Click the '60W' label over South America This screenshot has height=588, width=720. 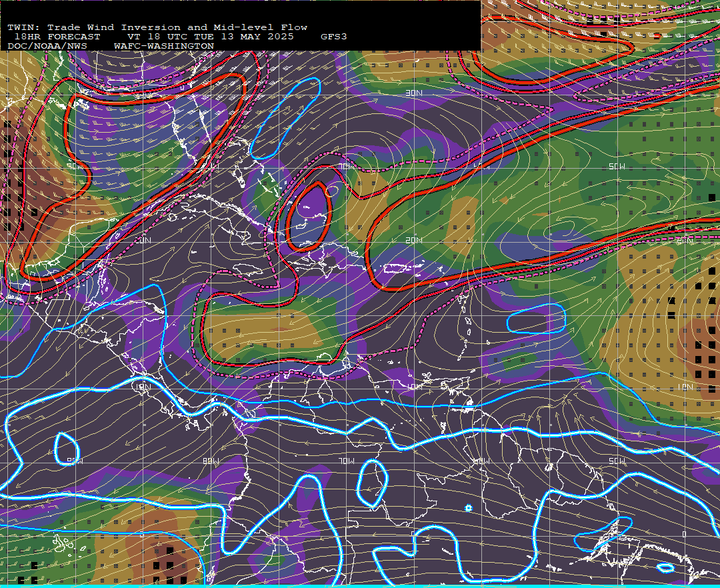pos(481,461)
